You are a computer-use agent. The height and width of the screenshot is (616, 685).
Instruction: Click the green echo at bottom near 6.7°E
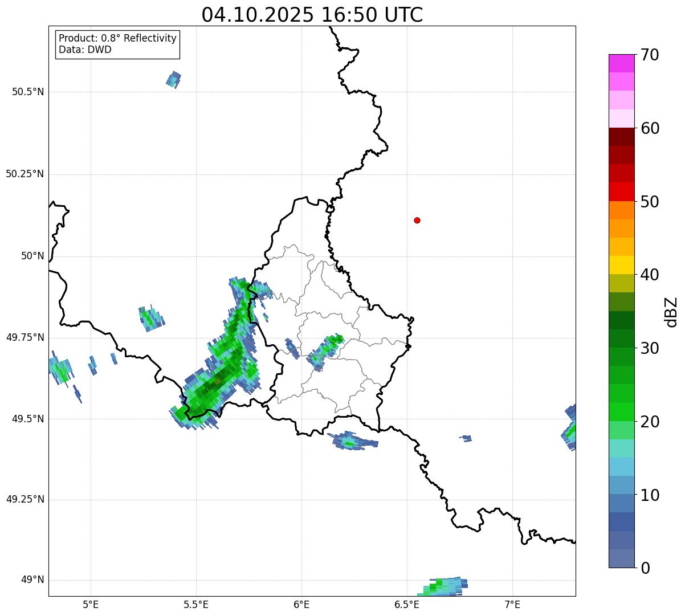442,586
